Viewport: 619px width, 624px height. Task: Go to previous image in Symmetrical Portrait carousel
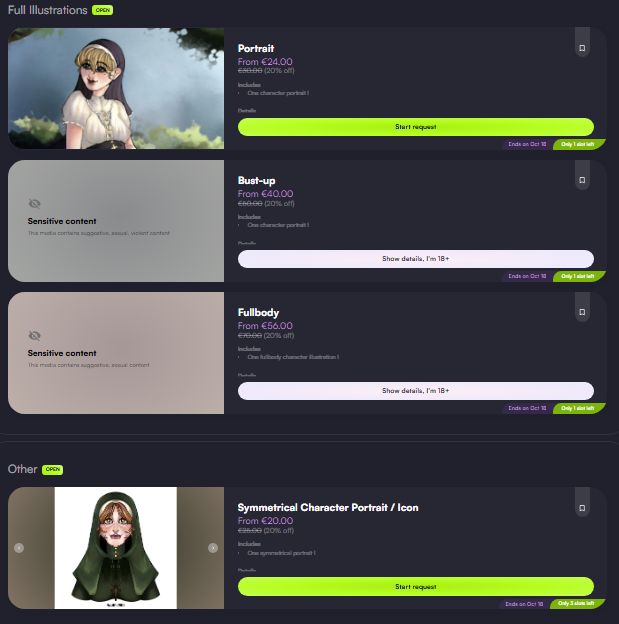point(19,548)
